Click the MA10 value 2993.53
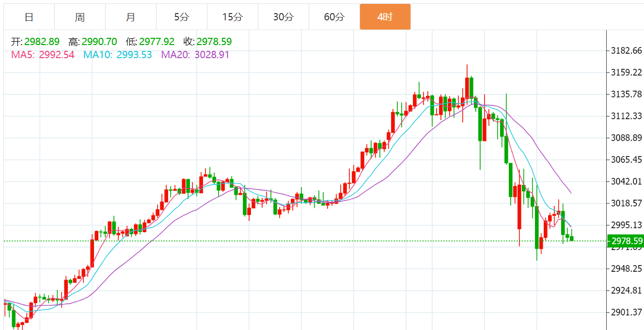This screenshot has height=330, width=644. point(134,55)
